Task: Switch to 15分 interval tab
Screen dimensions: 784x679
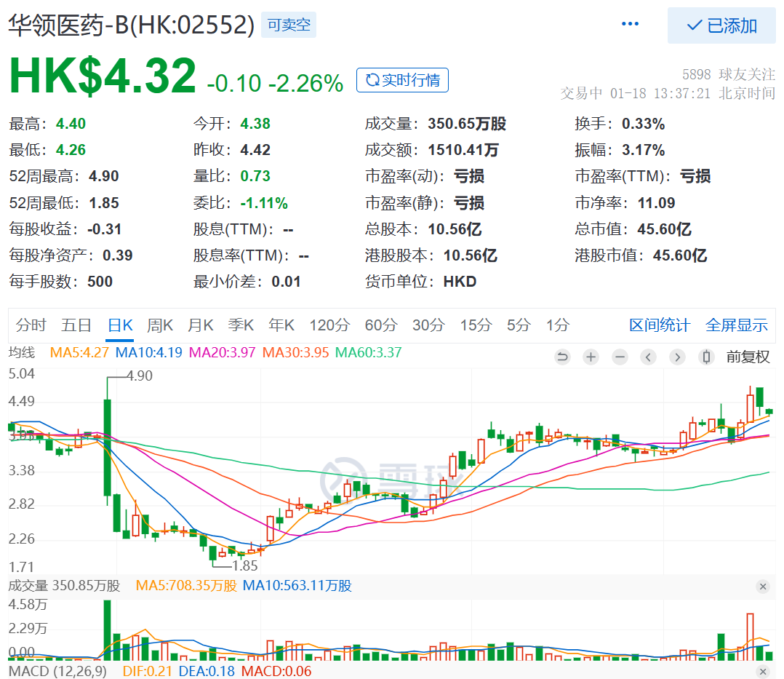Action: coord(476,325)
